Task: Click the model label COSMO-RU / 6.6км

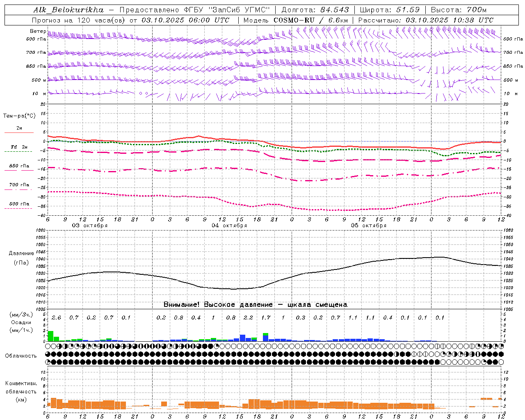Action: 311,20
